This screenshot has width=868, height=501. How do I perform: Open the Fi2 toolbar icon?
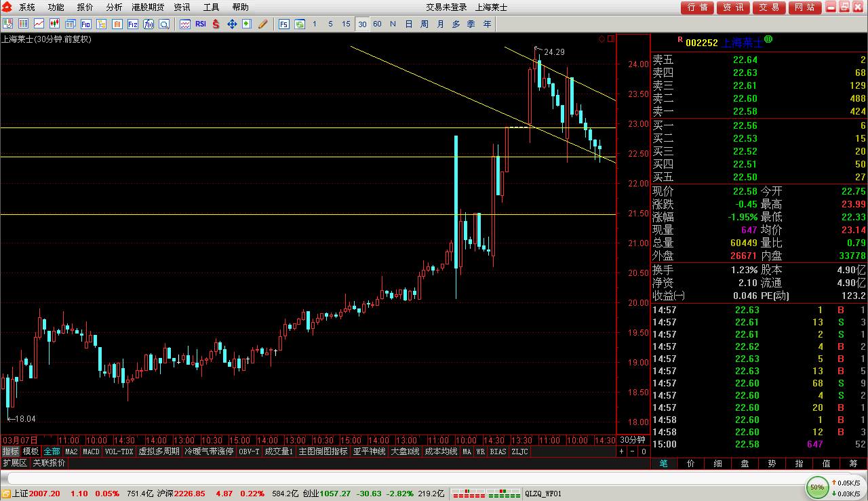pyautogui.click(x=132, y=24)
